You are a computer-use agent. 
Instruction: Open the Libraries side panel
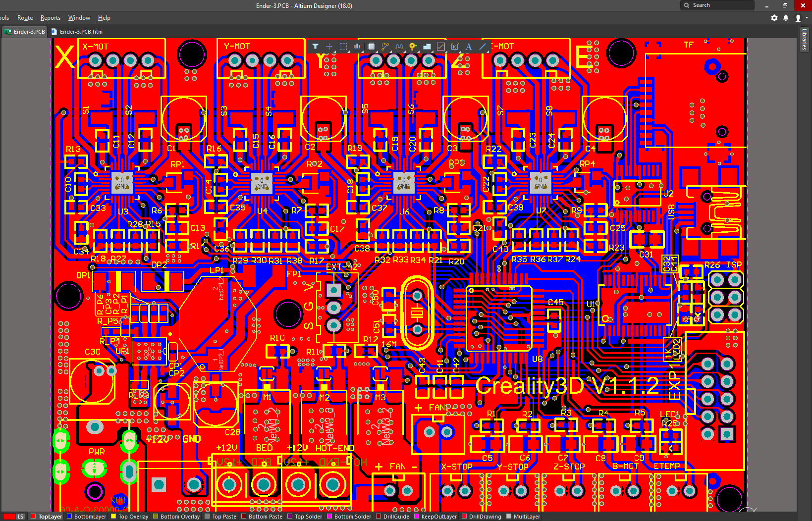pyautogui.click(x=805, y=39)
